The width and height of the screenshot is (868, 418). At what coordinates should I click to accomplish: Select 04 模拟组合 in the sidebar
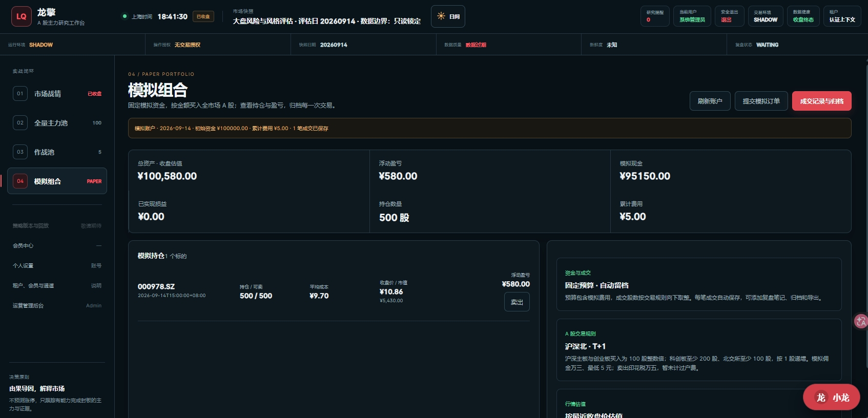[57, 181]
